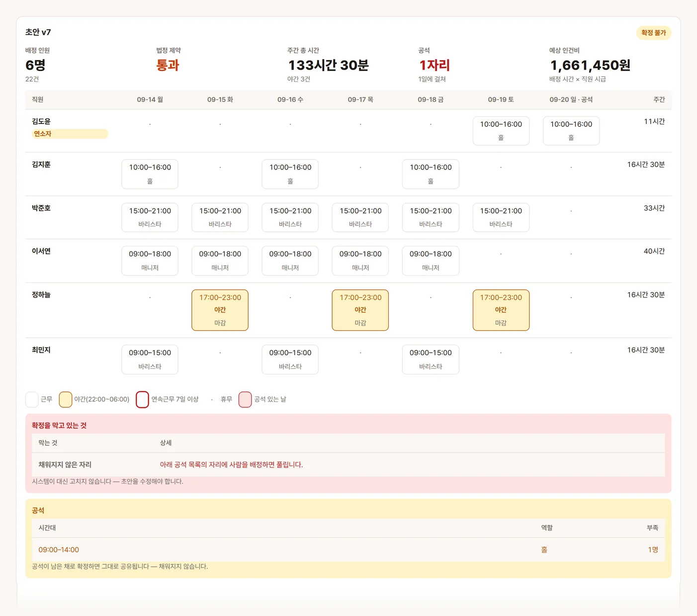
Task: Select the 09-17 목 column header
Action: pos(360,99)
